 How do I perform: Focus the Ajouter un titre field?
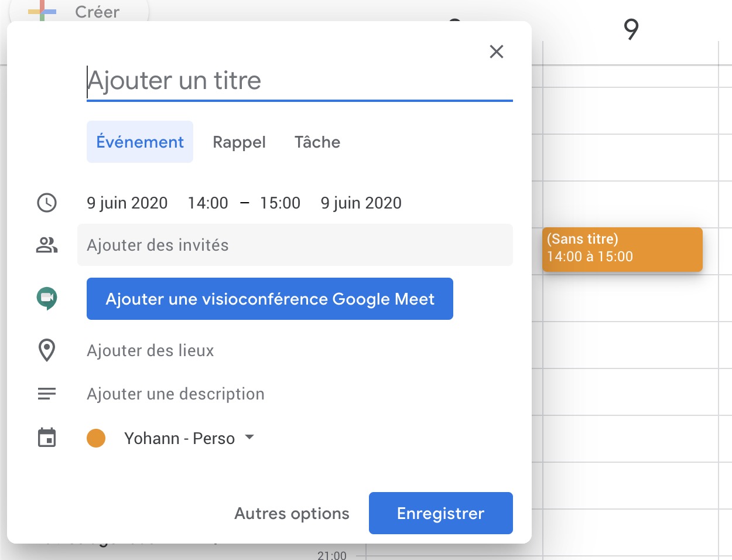point(299,81)
